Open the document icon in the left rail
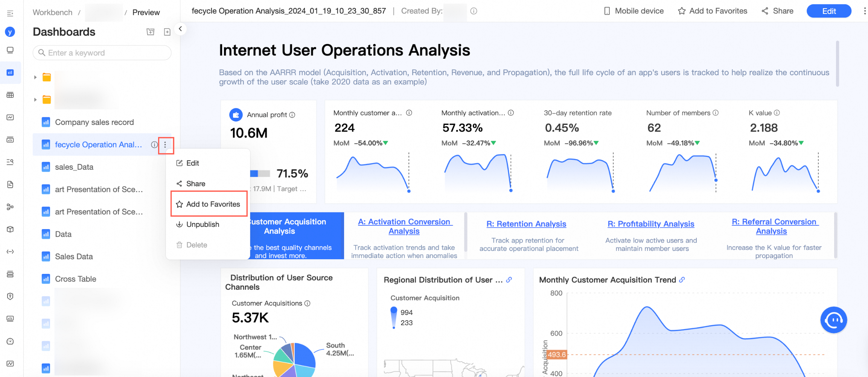This screenshot has height=377, width=868. click(10, 184)
